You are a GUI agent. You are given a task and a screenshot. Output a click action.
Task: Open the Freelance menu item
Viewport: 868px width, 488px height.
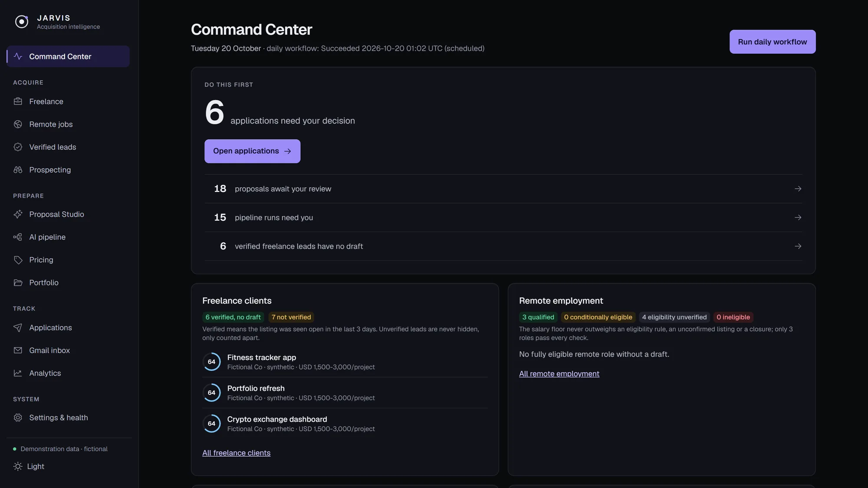pyautogui.click(x=68, y=102)
